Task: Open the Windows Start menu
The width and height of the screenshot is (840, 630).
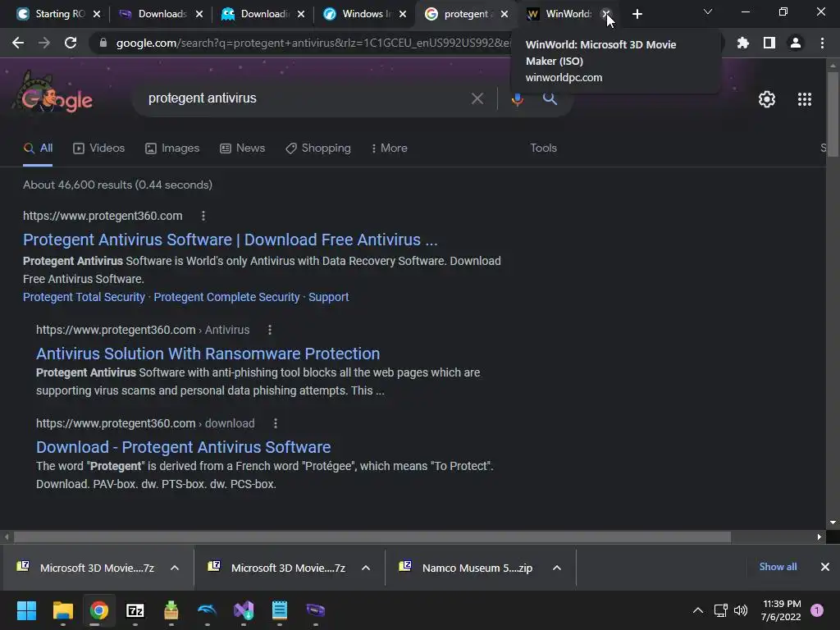Action: pos(27,610)
